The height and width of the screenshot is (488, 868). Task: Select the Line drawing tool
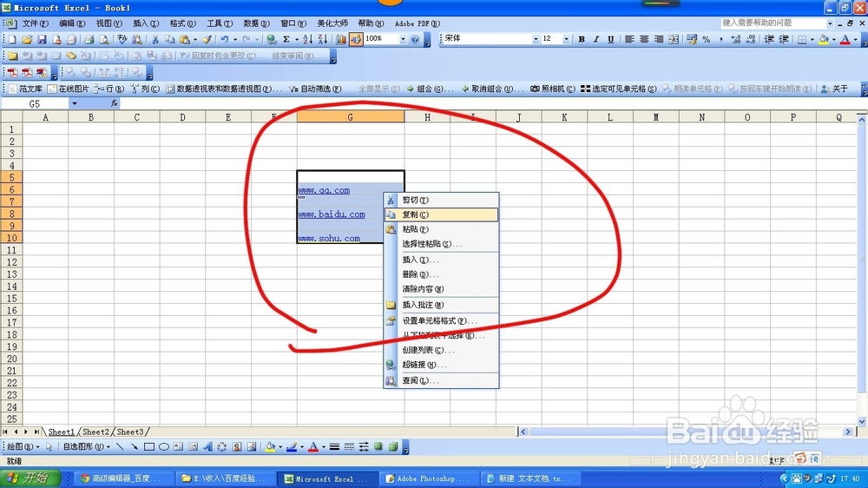[120, 446]
